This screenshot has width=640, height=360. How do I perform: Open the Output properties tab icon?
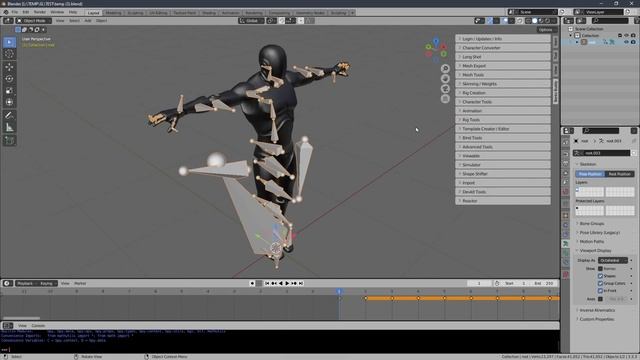tap(565, 164)
